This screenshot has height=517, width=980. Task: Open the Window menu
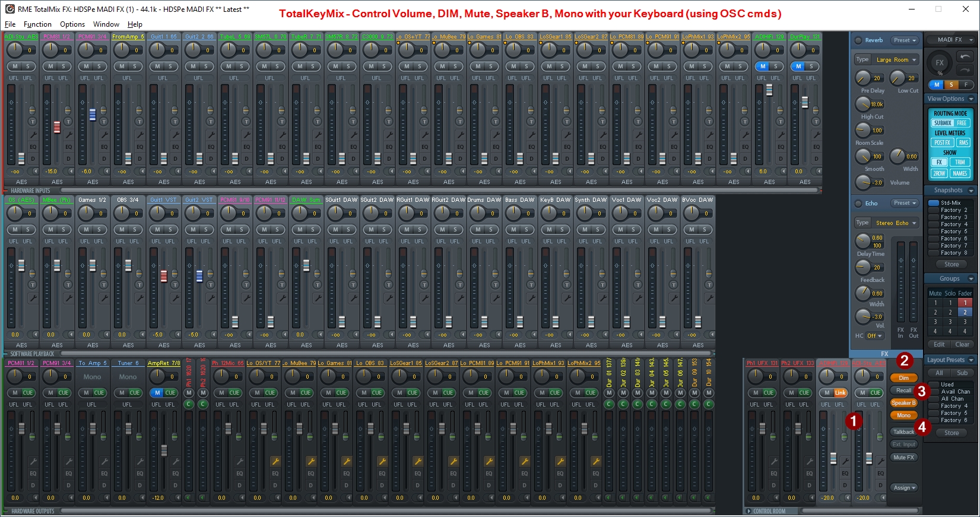pos(106,24)
